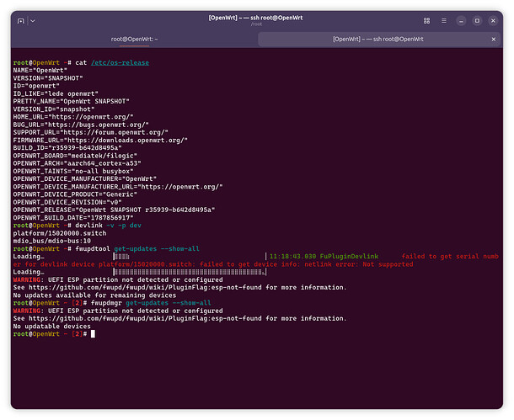
Task: Click the devlink -v -p dev command
Action: pos(108,226)
